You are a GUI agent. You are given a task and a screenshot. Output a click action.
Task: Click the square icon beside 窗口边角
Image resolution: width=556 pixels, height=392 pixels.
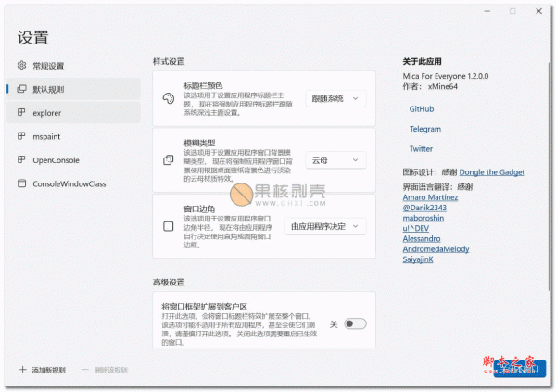point(169,226)
